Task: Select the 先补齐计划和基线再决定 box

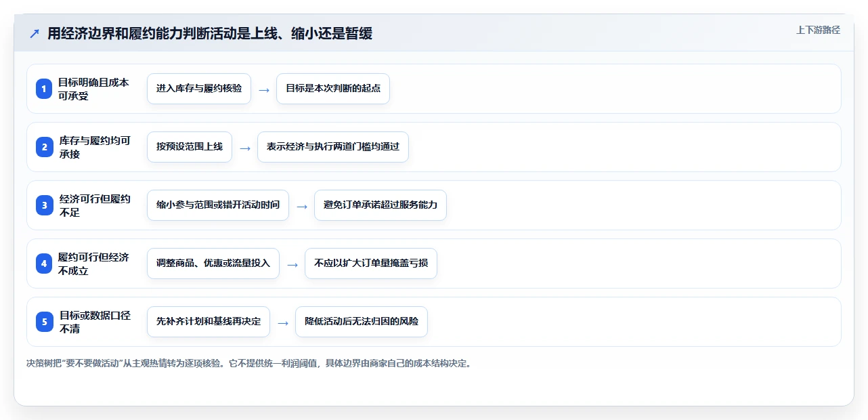Action: coord(209,322)
